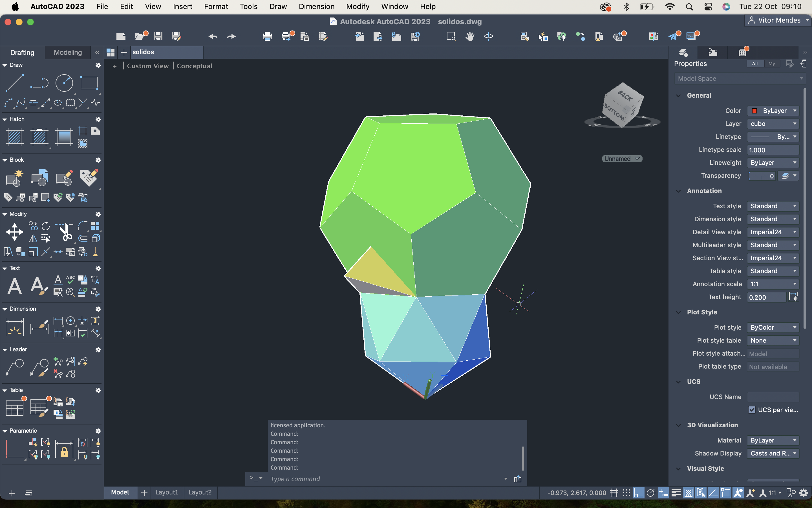The image size is (812, 508).
Task: Click the Insert Table icon
Action: pyautogui.click(x=14, y=408)
